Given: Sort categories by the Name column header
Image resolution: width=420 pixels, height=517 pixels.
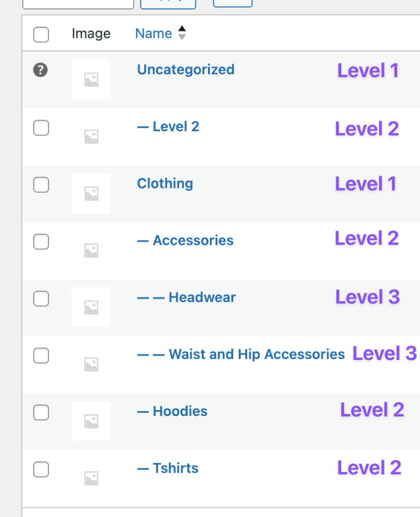Looking at the screenshot, I should pyautogui.click(x=153, y=34).
